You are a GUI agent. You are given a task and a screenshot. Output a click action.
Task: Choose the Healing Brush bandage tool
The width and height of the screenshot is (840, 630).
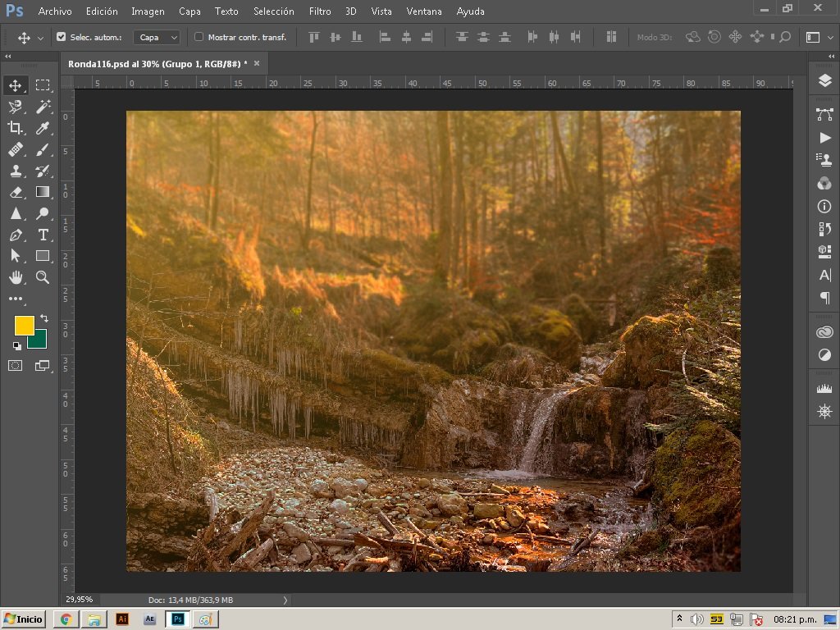(x=15, y=149)
